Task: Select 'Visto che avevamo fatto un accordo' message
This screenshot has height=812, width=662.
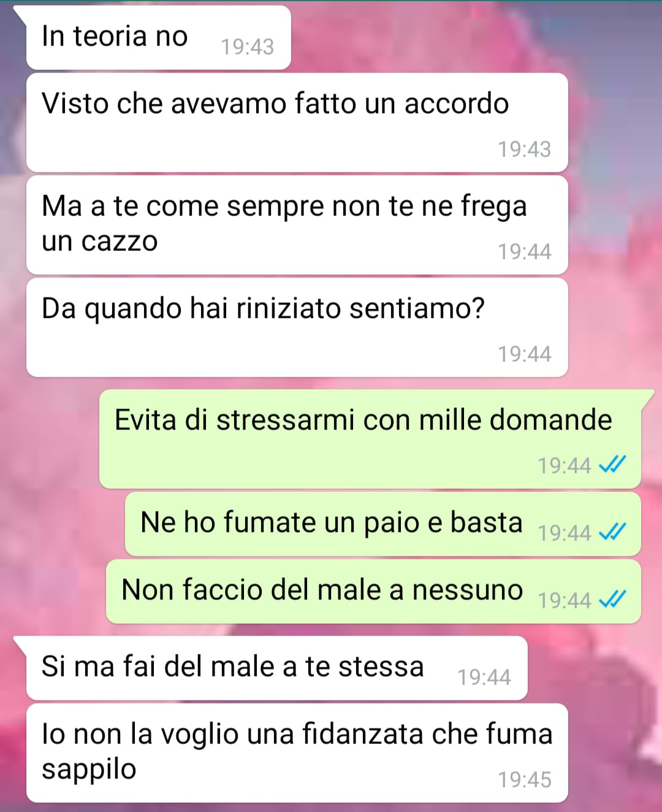Action: pyautogui.click(x=297, y=123)
